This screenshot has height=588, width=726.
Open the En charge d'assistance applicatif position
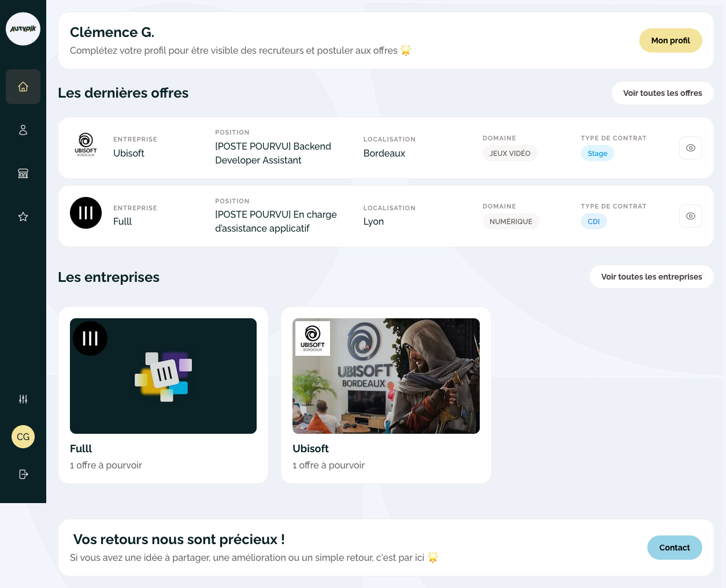[276, 221]
